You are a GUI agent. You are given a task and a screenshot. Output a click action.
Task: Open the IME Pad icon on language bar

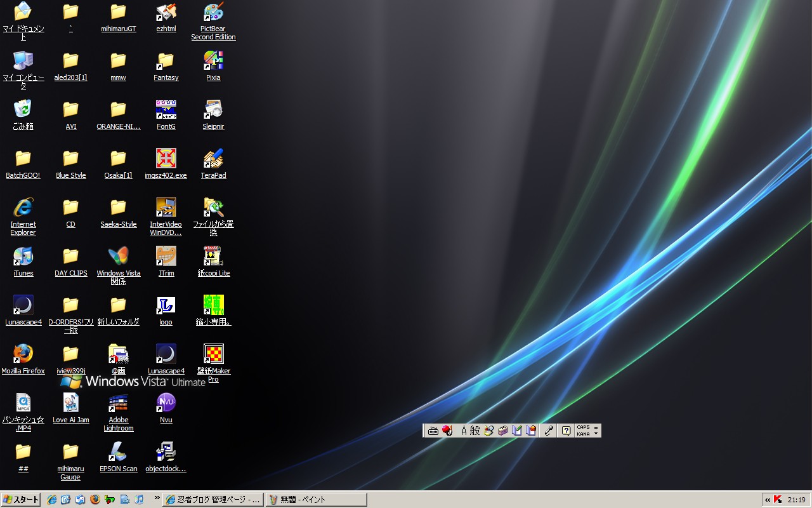489,431
